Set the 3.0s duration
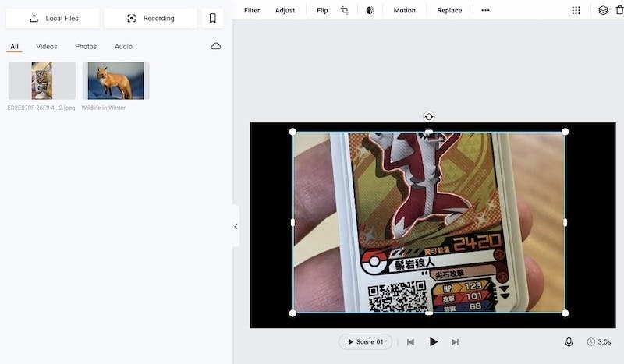The width and height of the screenshot is (624, 364). pos(599,341)
